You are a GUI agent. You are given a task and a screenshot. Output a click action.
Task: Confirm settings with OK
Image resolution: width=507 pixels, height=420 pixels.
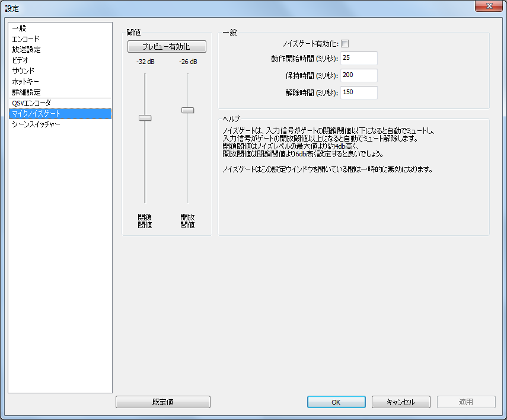click(336, 402)
